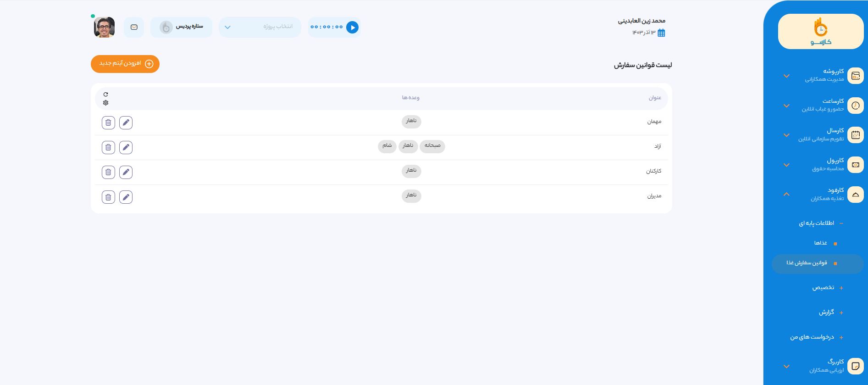Click the calendar icon beside the date

tap(661, 33)
